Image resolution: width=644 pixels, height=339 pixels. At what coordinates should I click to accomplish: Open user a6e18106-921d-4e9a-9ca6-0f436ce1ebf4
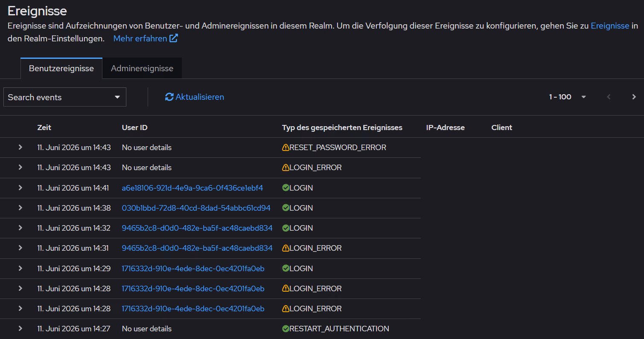tap(192, 188)
